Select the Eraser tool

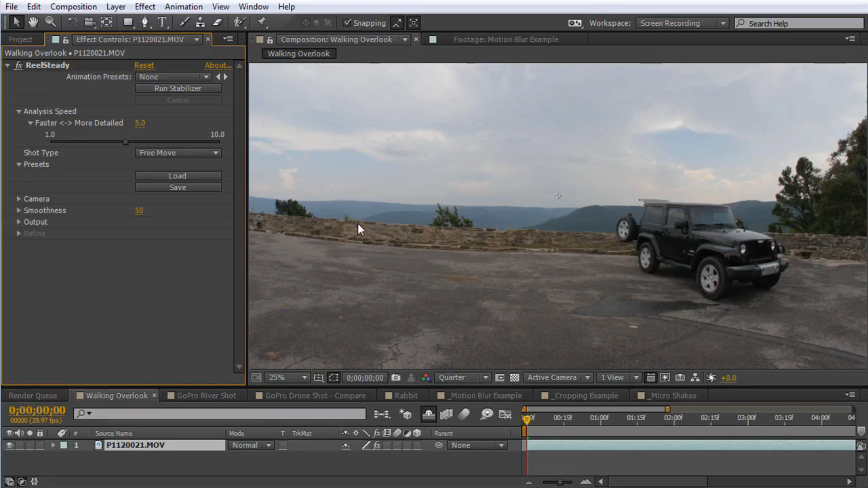click(217, 22)
